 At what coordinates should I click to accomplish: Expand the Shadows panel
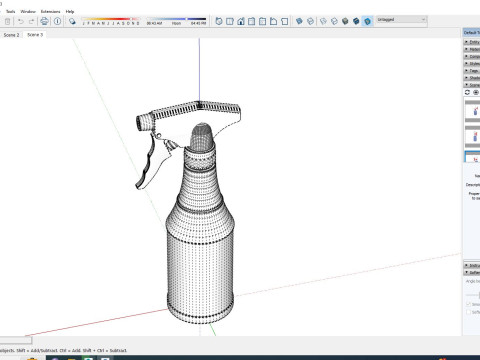tap(472, 78)
